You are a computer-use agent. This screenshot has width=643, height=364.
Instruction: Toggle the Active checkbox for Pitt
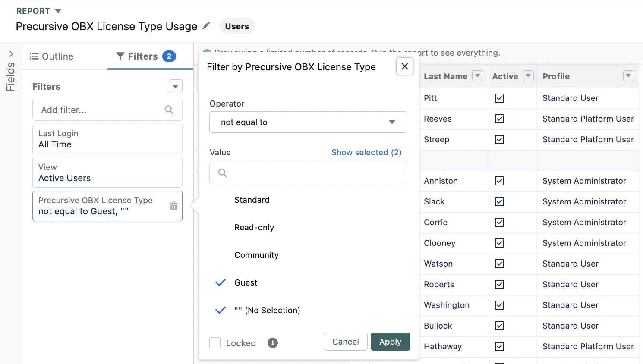coord(499,98)
